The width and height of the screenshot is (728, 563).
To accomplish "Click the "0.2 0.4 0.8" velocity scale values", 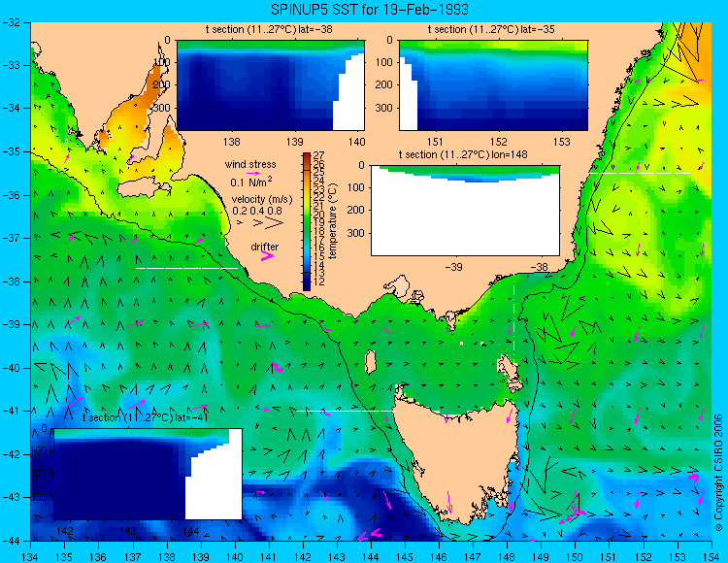I will click(x=257, y=211).
